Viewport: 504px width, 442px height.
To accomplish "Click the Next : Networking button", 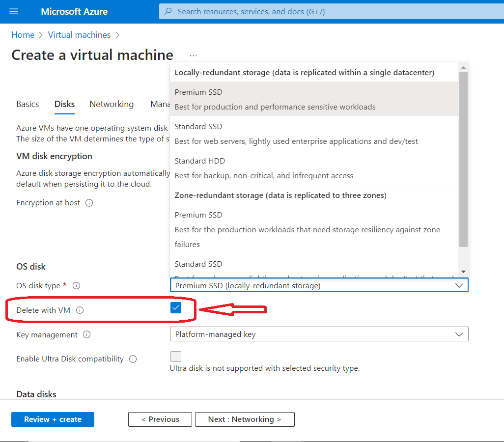I will (x=245, y=419).
